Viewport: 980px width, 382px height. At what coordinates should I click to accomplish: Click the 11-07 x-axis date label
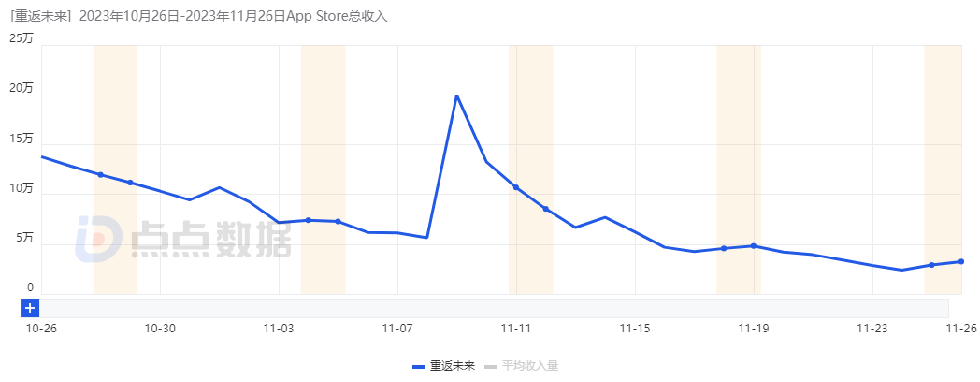(397, 329)
